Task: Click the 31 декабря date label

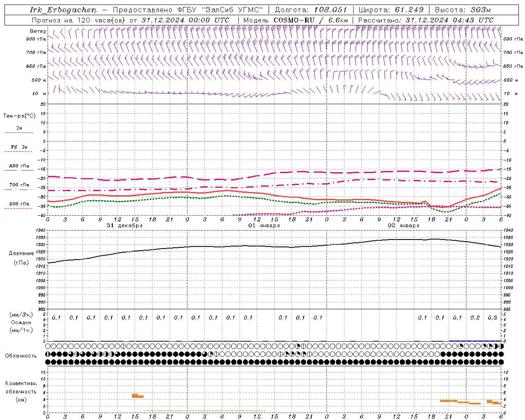Action: (125, 226)
